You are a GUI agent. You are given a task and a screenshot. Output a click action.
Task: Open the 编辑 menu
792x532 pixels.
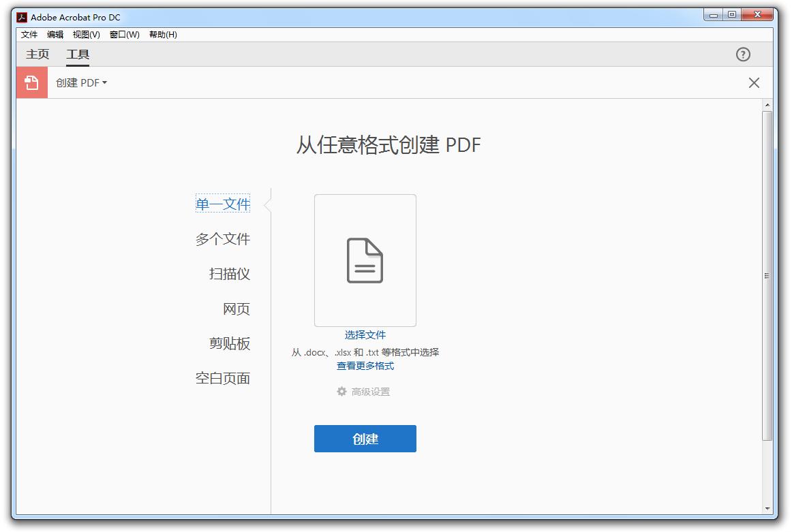55,34
